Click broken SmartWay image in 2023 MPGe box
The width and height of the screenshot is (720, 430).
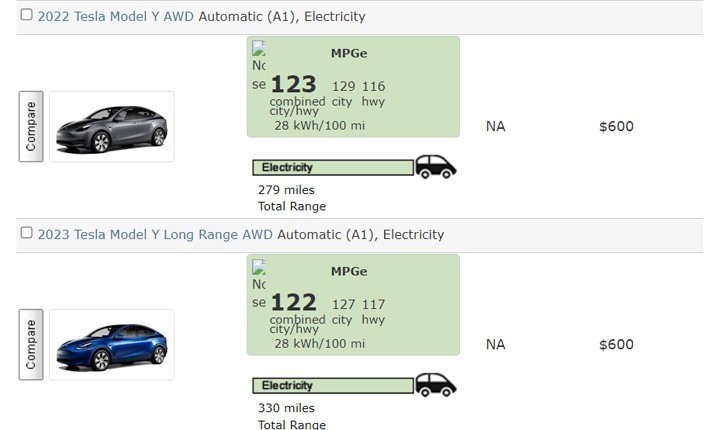pyautogui.click(x=259, y=283)
